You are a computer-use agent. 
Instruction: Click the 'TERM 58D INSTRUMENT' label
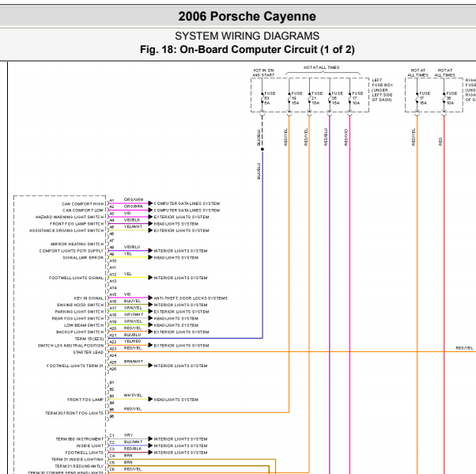[x=80, y=439]
